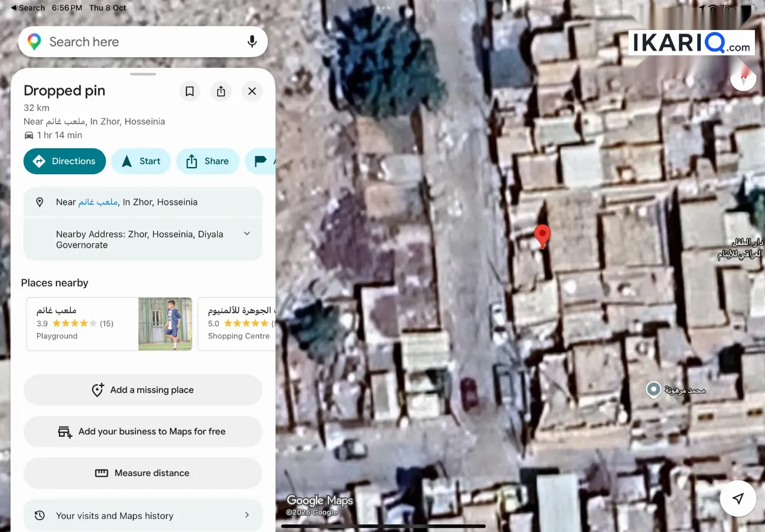Viewport: 765px width, 532px height.
Task: Tap Measure distance
Action: [143, 473]
